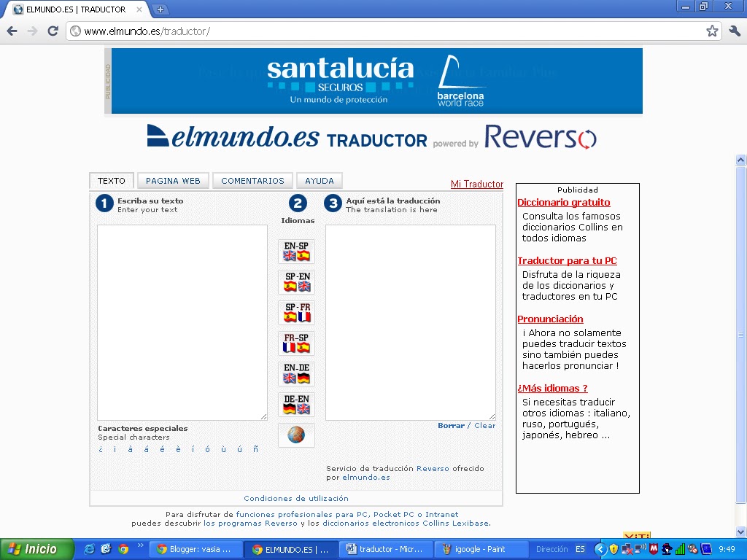Click the ES language indicator in taskbar
This screenshot has height=560, width=747.
[580, 549]
